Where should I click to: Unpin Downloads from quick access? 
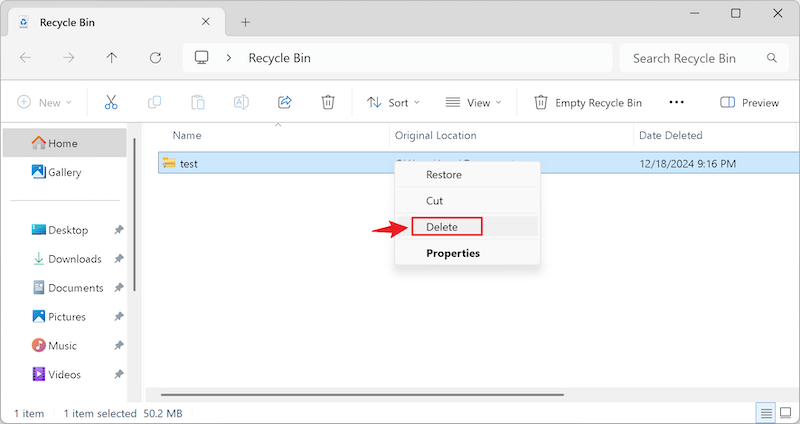coord(118,259)
